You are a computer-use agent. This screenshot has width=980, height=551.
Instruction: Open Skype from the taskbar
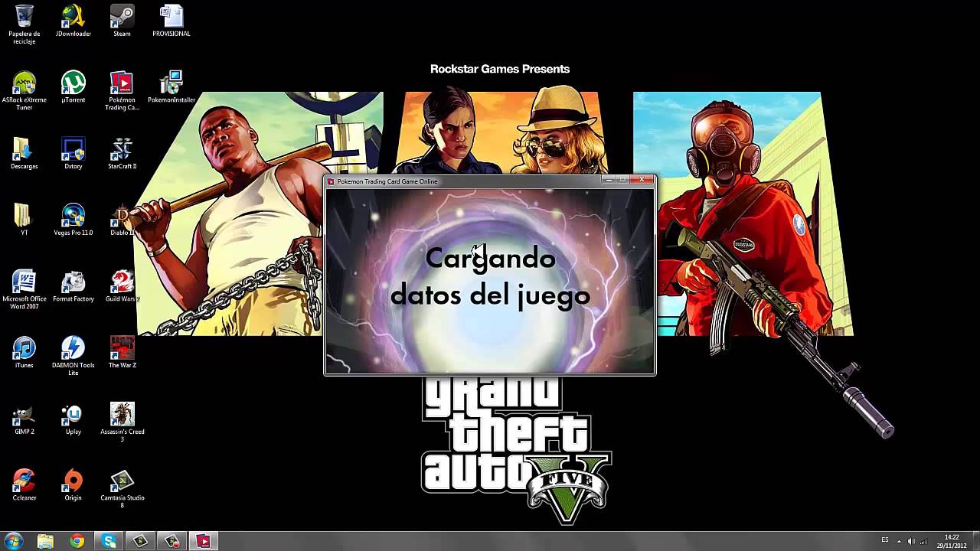tap(109, 541)
